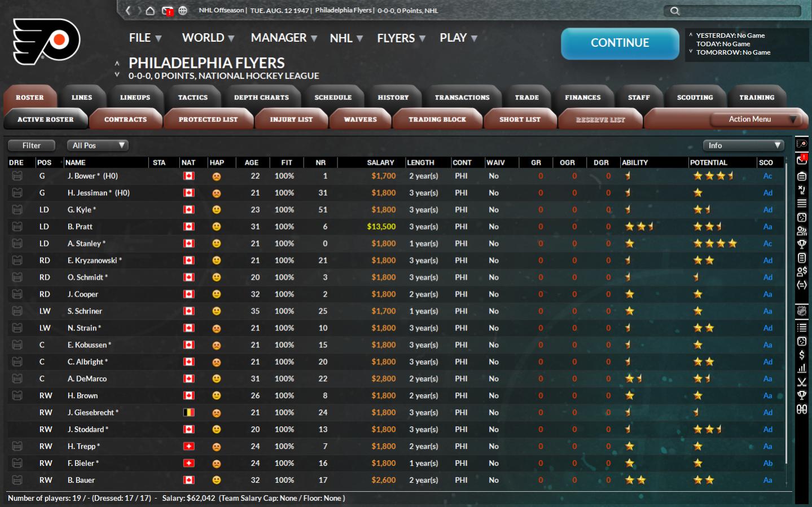This screenshot has height=507, width=812.
Task: Open the Contracts sub-tab
Action: (x=125, y=120)
